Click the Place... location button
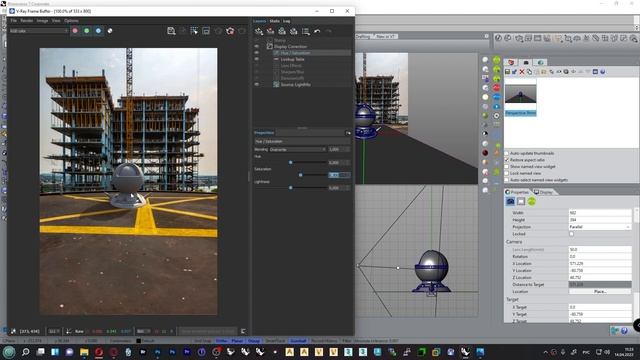Screen dimensions: 640x360 pyautogui.click(x=600, y=291)
